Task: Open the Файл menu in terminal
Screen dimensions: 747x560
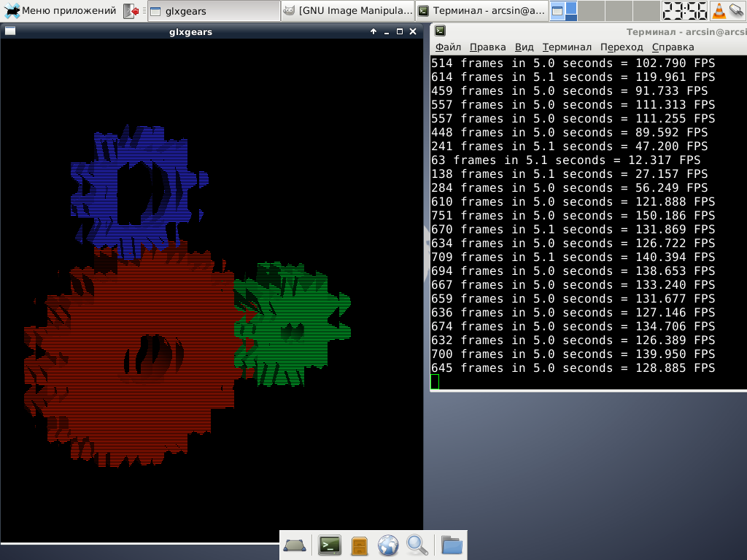Action: [449, 47]
